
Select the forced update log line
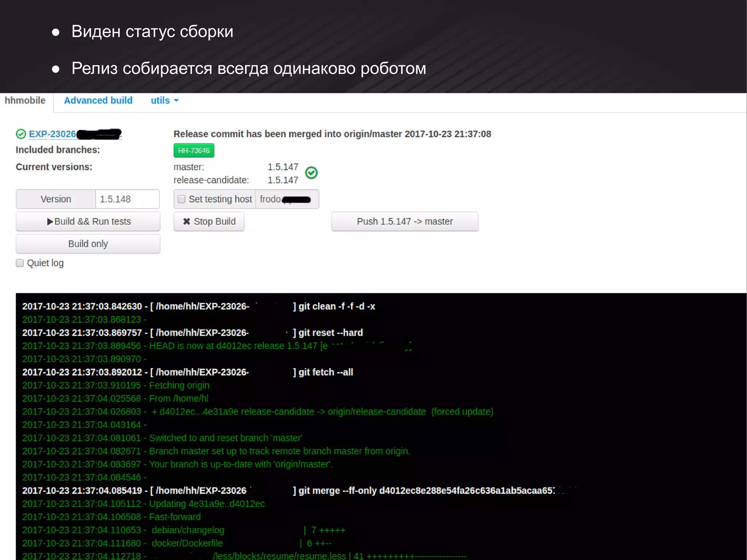pos(258,412)
